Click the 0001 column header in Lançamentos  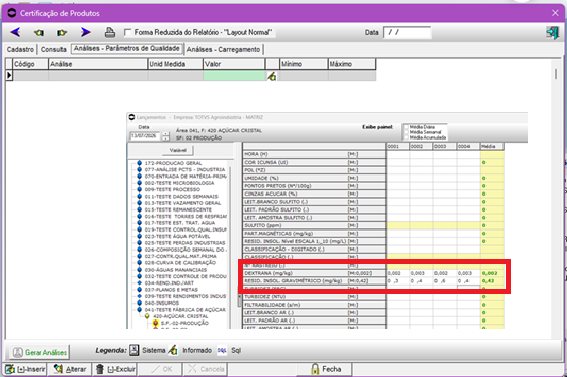[398, 146]
